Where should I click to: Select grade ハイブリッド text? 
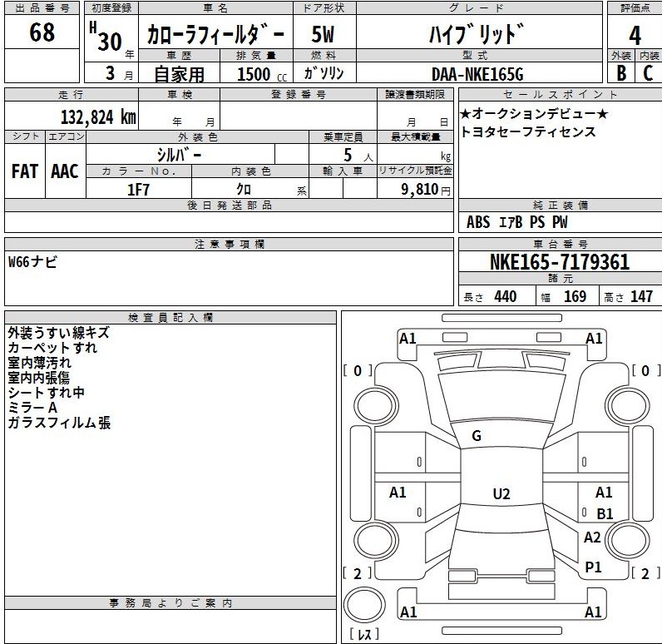point(477,34)
